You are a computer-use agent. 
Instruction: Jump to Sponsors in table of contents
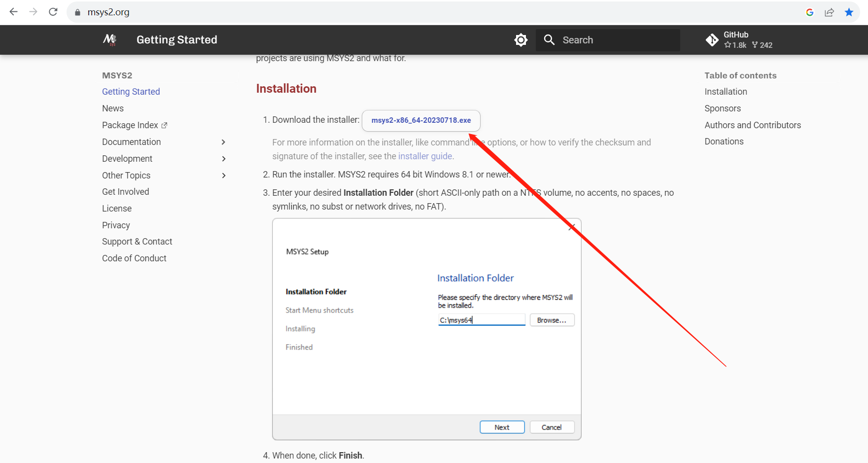point(722,108)
